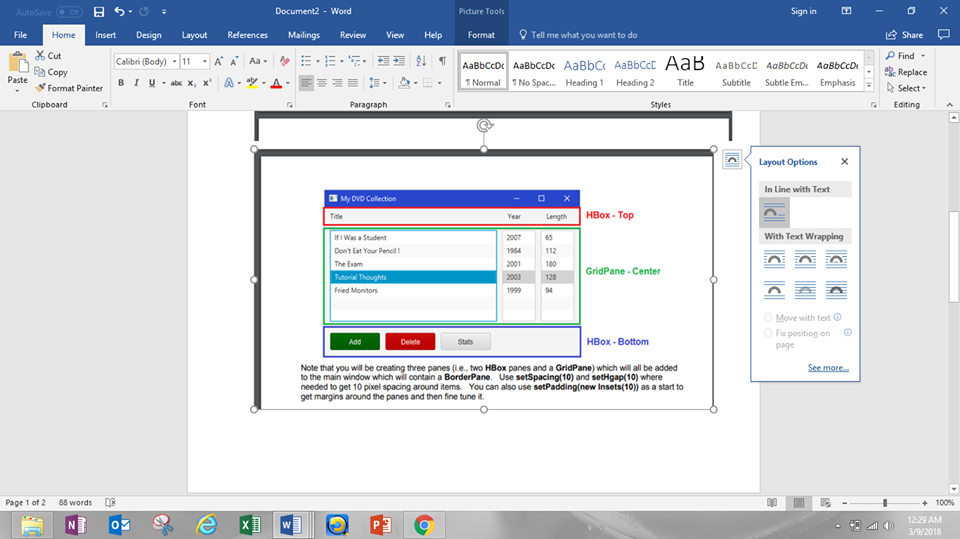Open the References tab
Viewport: 960px width, 539px height.
(x=247, y=35)
